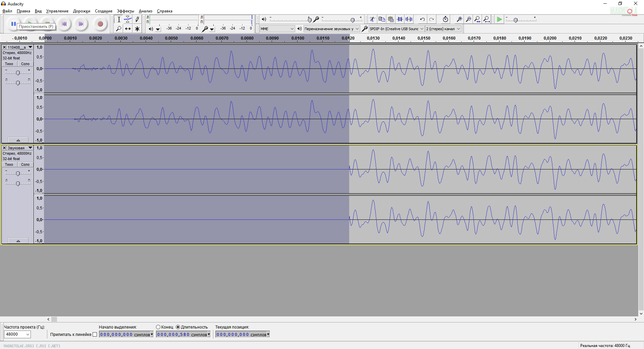Click the Copy icon in edit toolbar
The height and width of the screenshot is (349, 644).
[382, 19]
